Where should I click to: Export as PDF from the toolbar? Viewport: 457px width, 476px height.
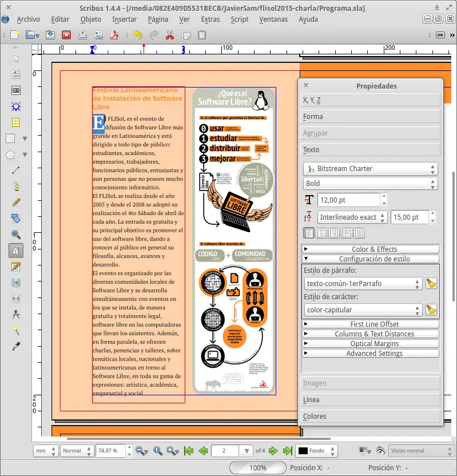coord(114,35)
